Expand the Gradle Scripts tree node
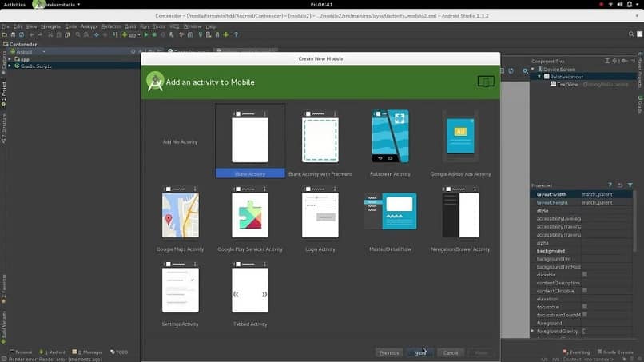644x362 pixels. [10, 66]
